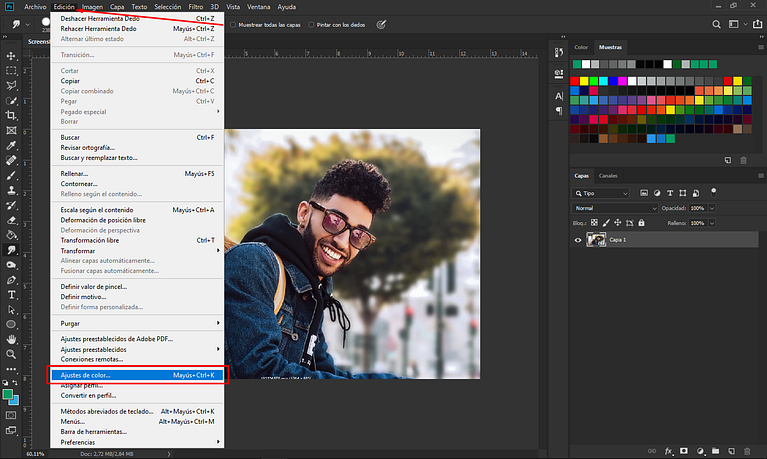The width and height of the screenshot is (767, 459).
Task: Choose Rellenar menu item
Action: click(x=137, y=174)
